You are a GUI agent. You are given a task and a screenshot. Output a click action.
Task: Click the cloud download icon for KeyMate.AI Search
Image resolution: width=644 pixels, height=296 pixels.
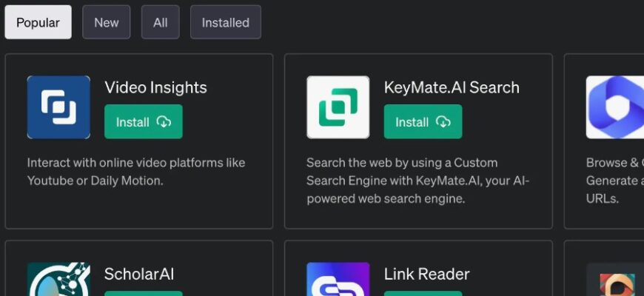coord(443,122)
